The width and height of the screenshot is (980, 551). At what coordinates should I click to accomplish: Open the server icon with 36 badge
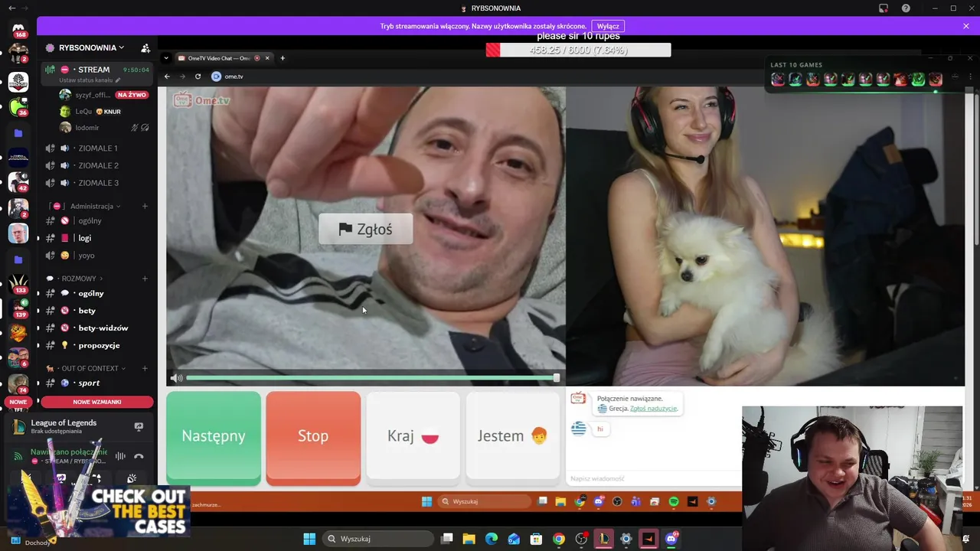pyautogui.click(x=18, y=106)
